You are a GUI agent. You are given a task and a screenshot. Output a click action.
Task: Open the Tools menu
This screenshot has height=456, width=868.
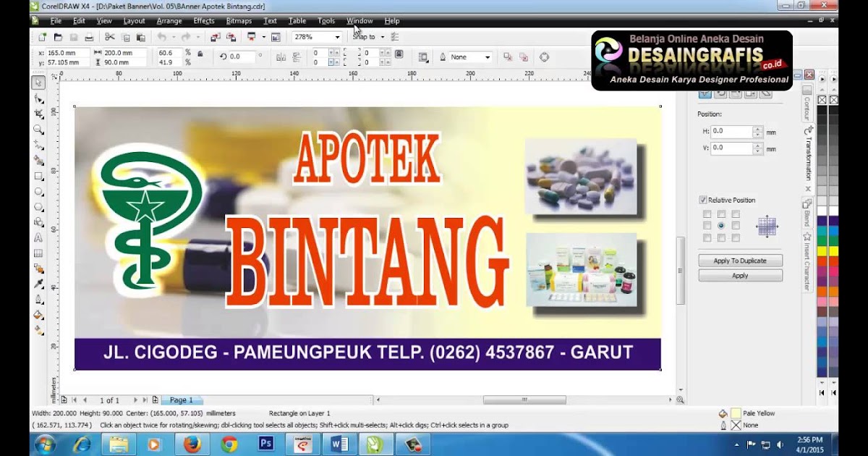tap(326, 21)
